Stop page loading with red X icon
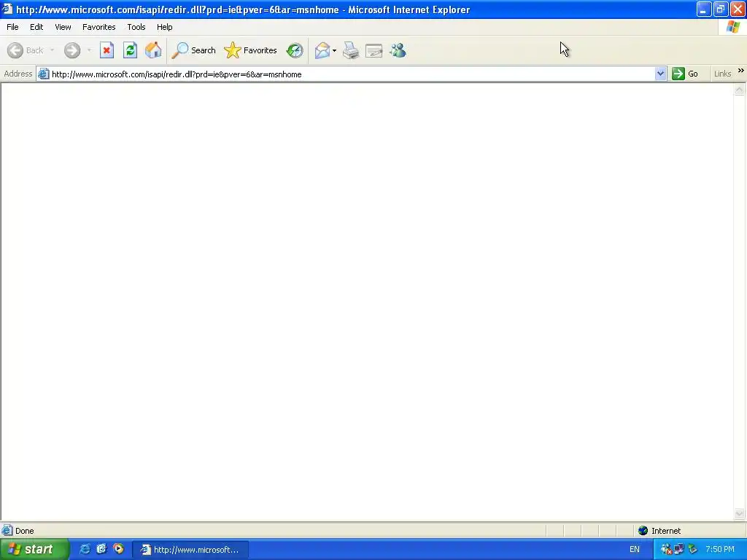 (x=107, y=50)
